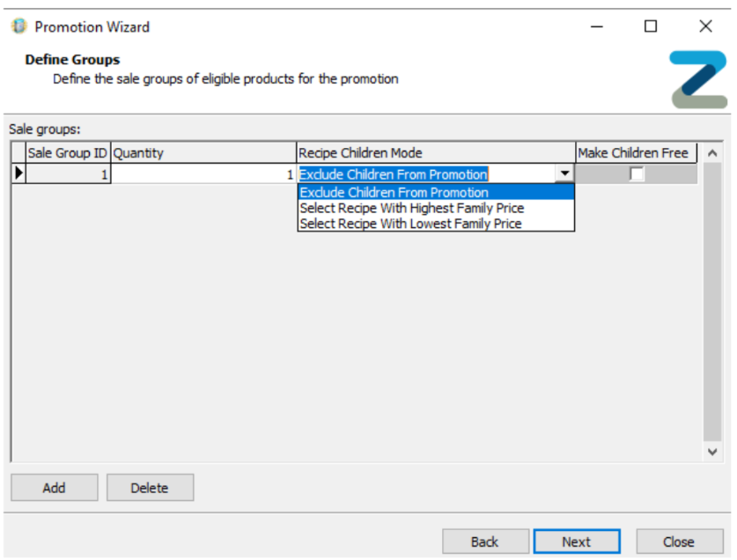Click the Sale Group ID column header
Viewport: 737px width, 560px height.
(68, 152)
